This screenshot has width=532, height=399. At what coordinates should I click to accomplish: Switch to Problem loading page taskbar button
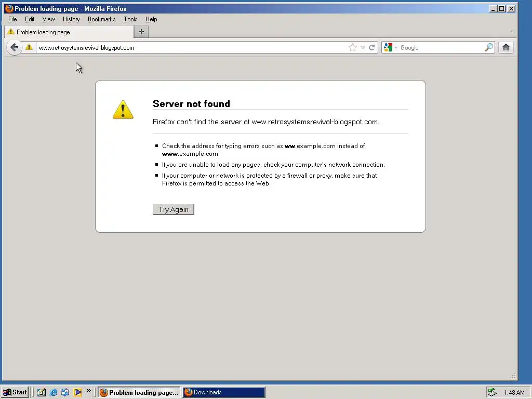[x=139, y=392]
